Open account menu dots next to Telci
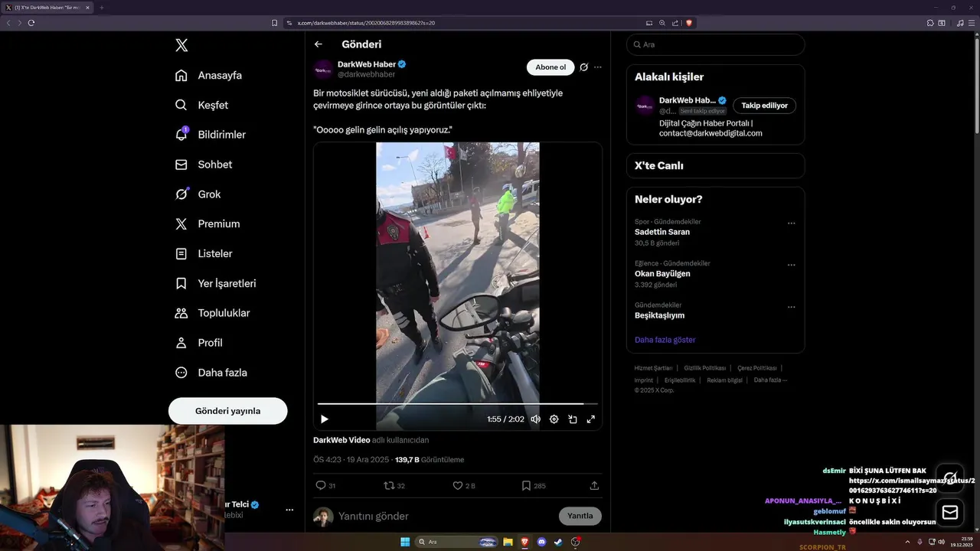This screenshot has width=980, height=551. point(289,510)
